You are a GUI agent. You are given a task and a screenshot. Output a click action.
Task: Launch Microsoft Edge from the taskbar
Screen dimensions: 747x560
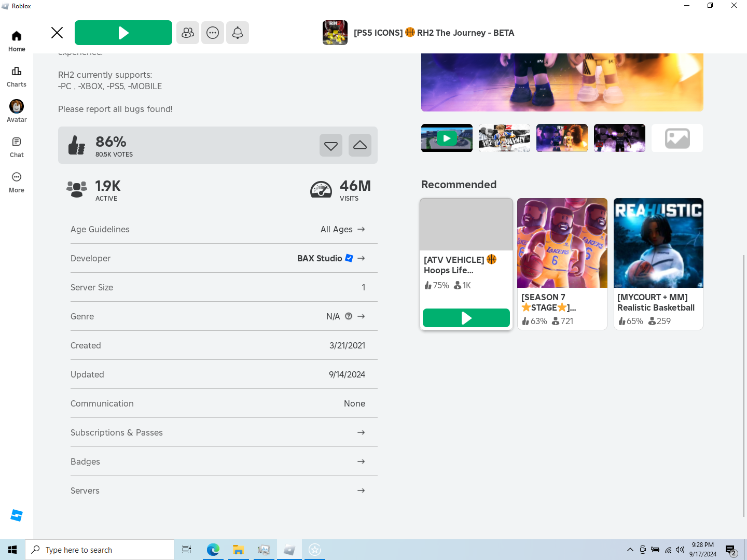pyautogui.click(x=213, y=550)
